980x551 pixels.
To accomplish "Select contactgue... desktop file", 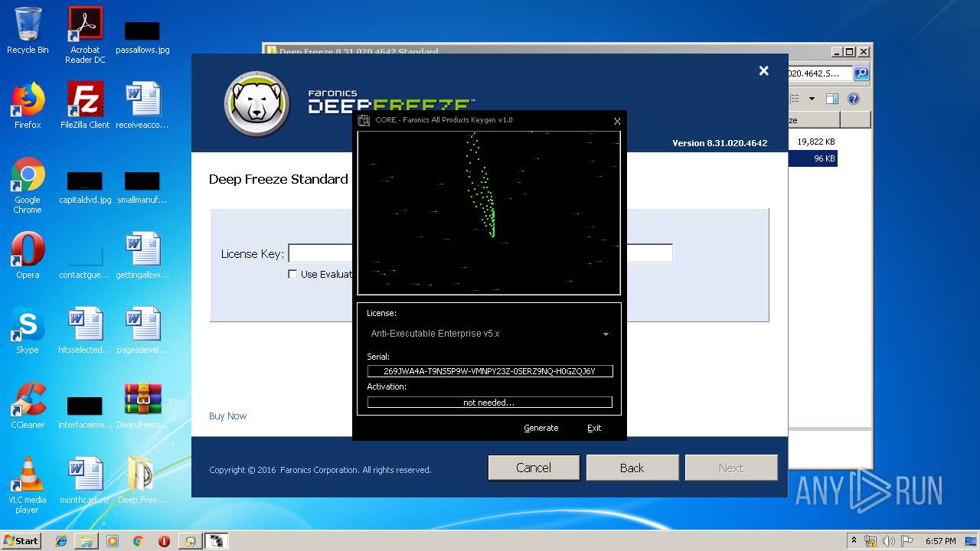I will point(85,260).
